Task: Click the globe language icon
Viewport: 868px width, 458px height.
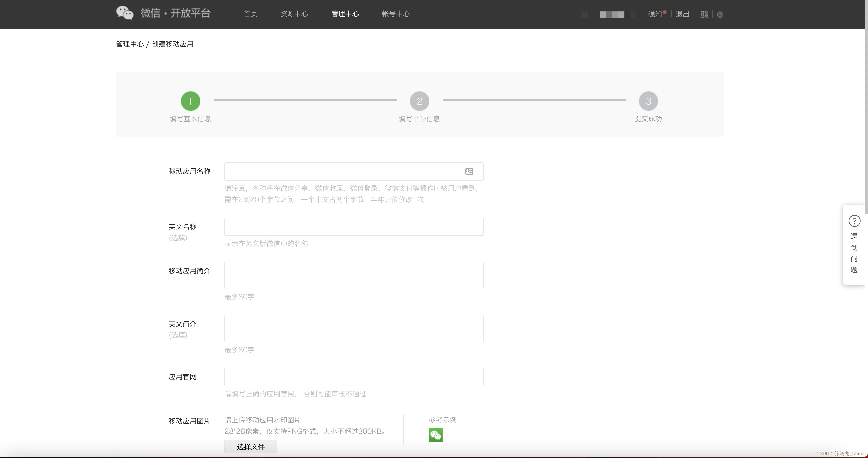Action: pyautogui.click(x=720, y=14)
